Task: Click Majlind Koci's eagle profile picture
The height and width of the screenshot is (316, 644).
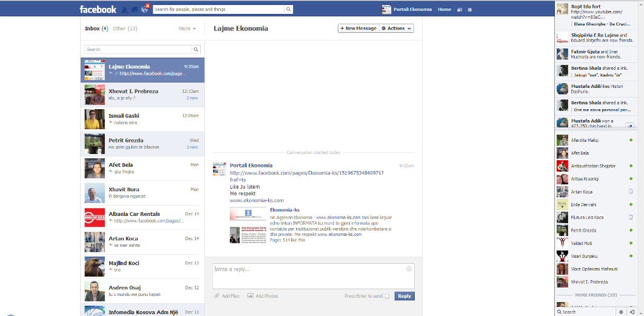Action: tap(95, 267)
